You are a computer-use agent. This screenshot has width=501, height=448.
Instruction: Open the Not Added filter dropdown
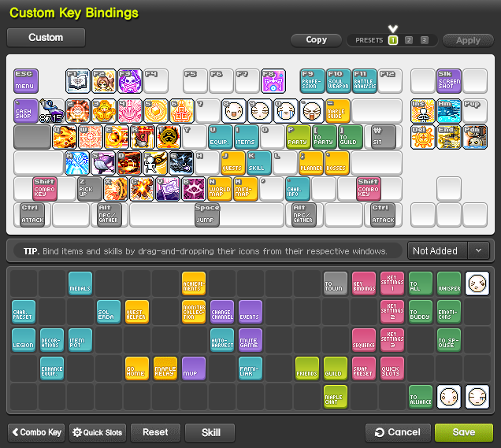448,250
